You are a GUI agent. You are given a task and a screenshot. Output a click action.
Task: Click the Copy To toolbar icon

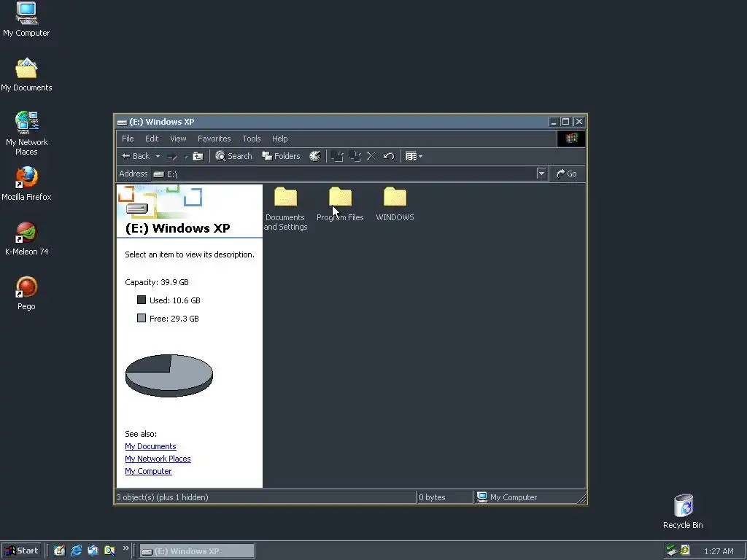(x=355, y=156)
